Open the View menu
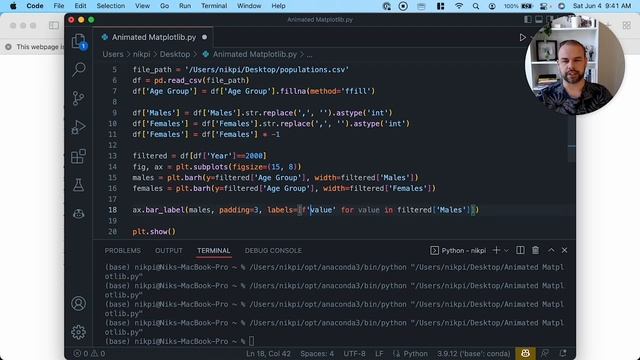This screenshot has height=360, width=640. tap(142, 6)
